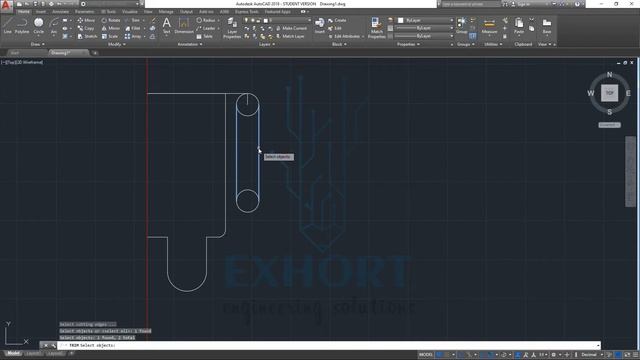Click Match Layer button
Image resolution: width=640 pixels, height=360 pixels.
pos(290,36)
